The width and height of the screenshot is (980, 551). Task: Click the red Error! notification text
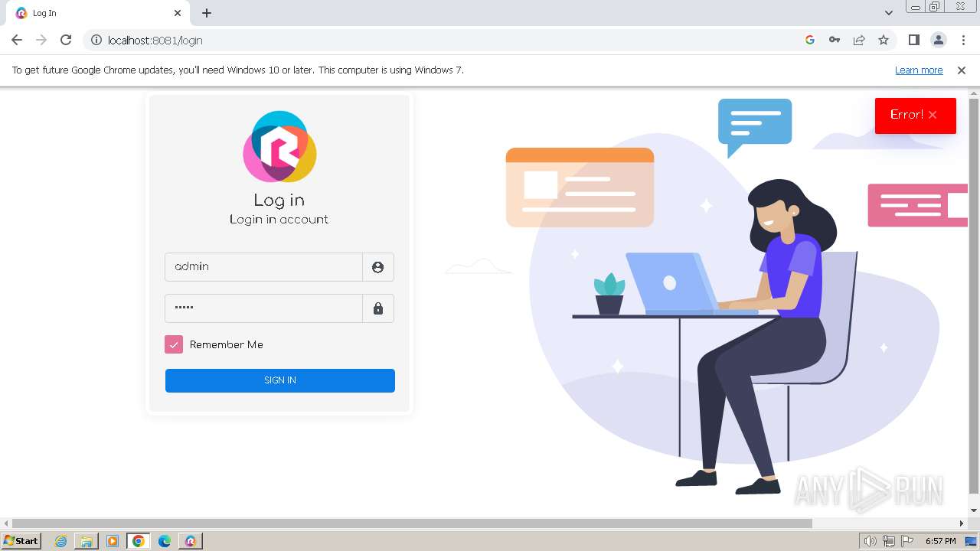[x=906, y=115]
